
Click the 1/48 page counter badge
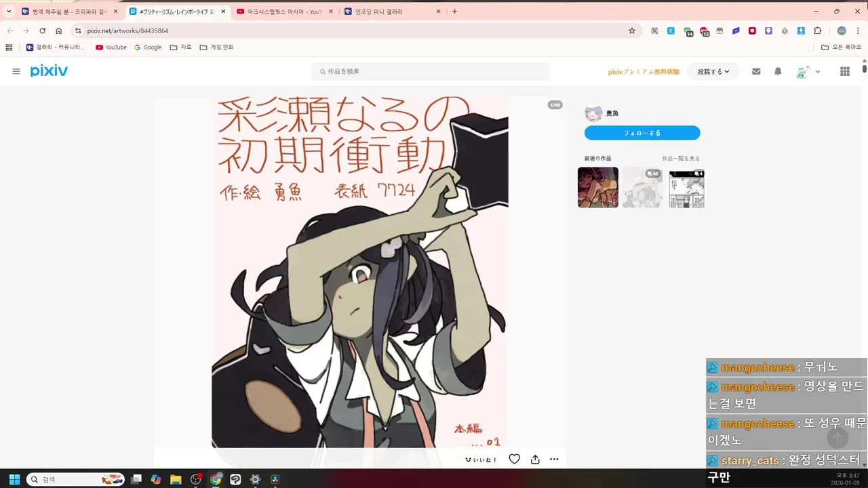(555, 105)
